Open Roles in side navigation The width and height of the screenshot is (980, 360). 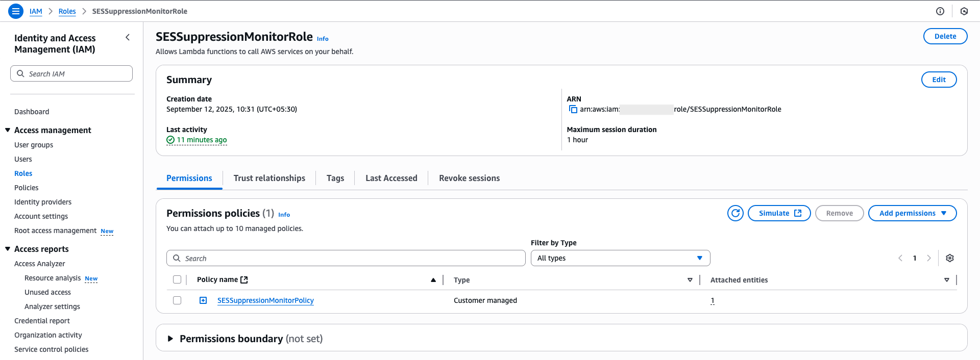tap(23, 173)
